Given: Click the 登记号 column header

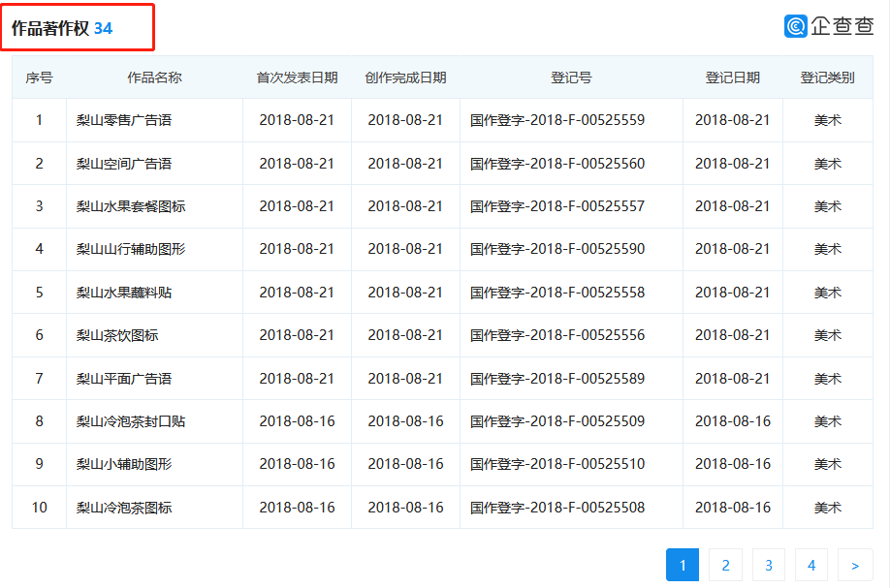Looking at the screenshot, I should pyautogui.click(x=571, y=77).
